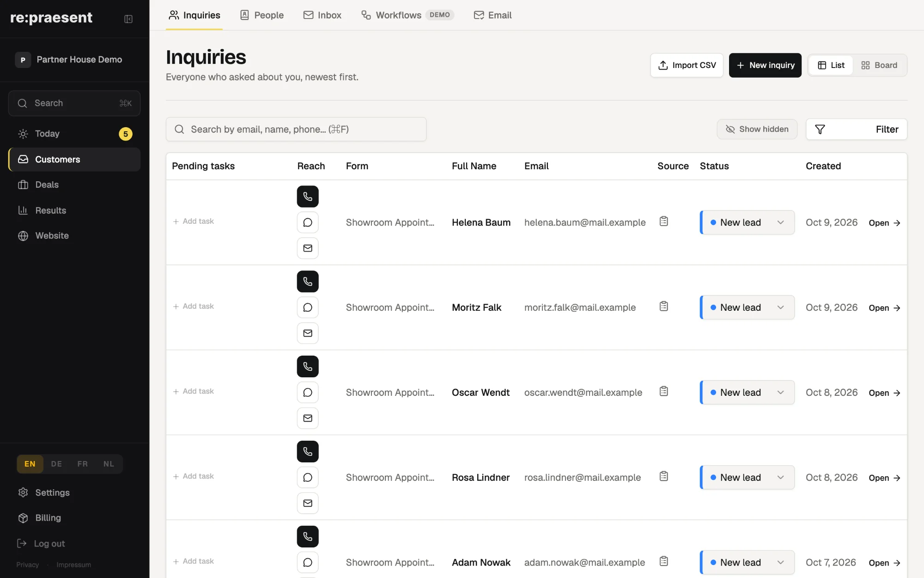
Task: Click the inquiries search by email field
Action: pyautogui.click(x=296, y=129)
